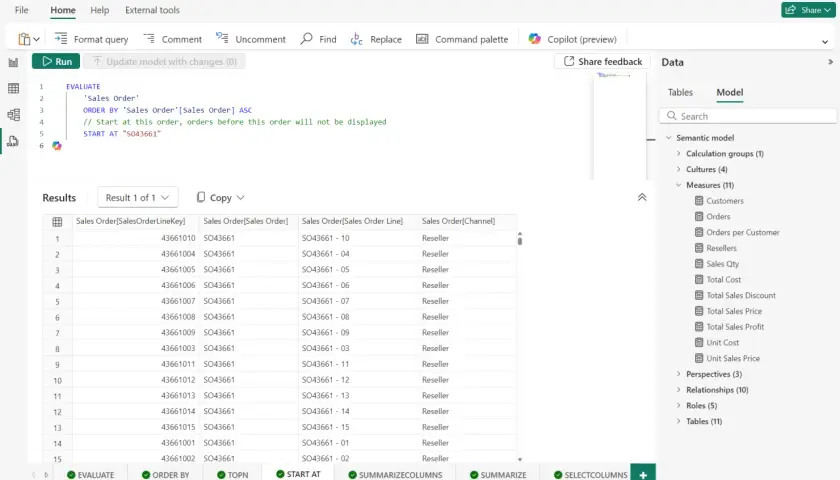840x480 pixels.
Task: Click the Total Sales Discount measure icon
Action: tap(699, 295)
